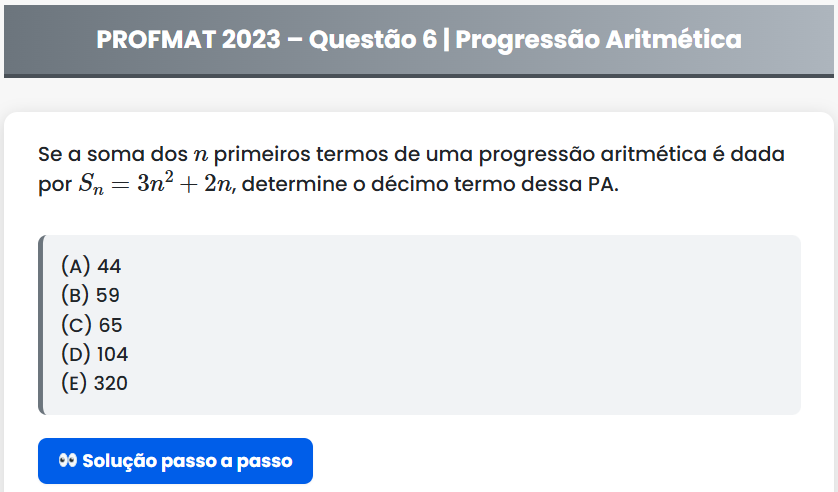Open the "Solução passo a passo" solution
The height and width of the screenshot is (492, 838).
coord(176,461)
